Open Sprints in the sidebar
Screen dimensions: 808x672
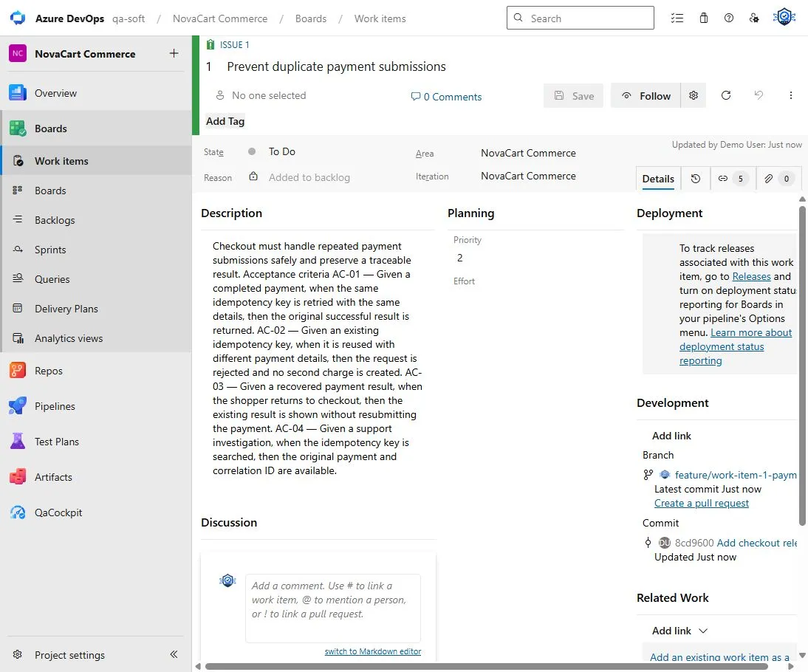96,250
